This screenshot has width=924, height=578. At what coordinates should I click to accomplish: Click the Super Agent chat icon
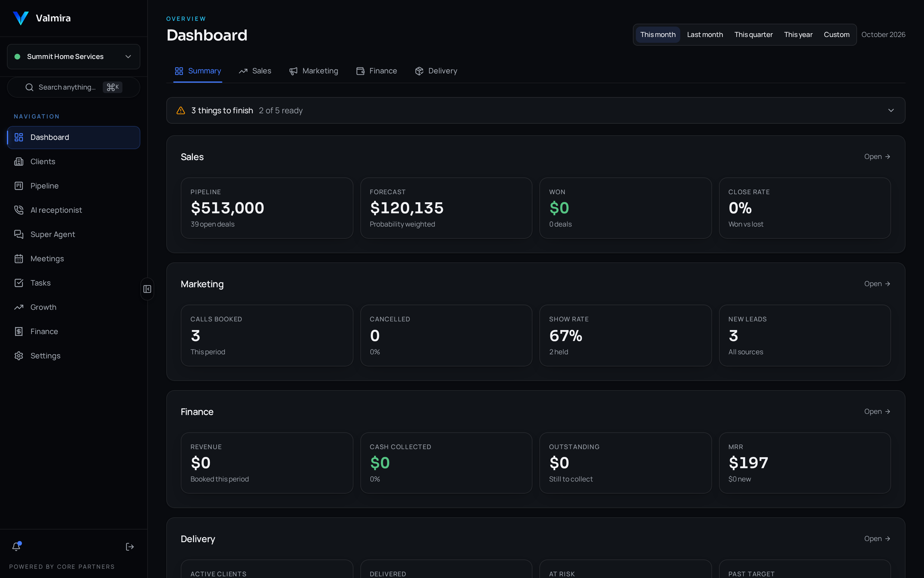pyautogui.click(x=19, y=234)
